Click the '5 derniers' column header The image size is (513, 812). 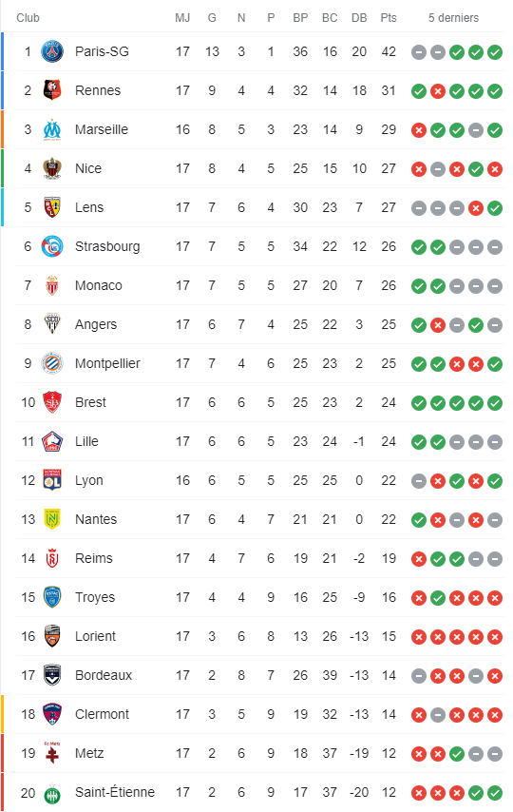click(453, 18)
